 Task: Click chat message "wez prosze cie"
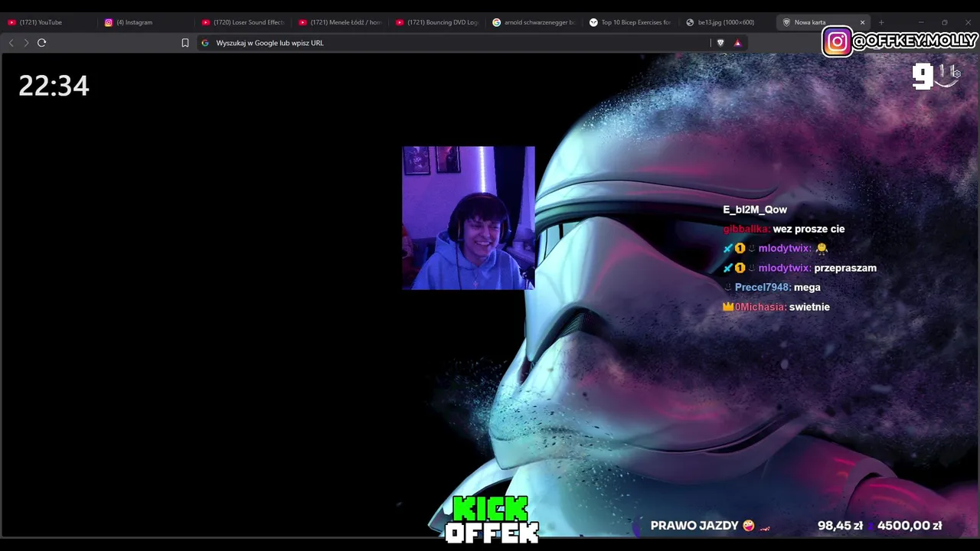point(808,229)
